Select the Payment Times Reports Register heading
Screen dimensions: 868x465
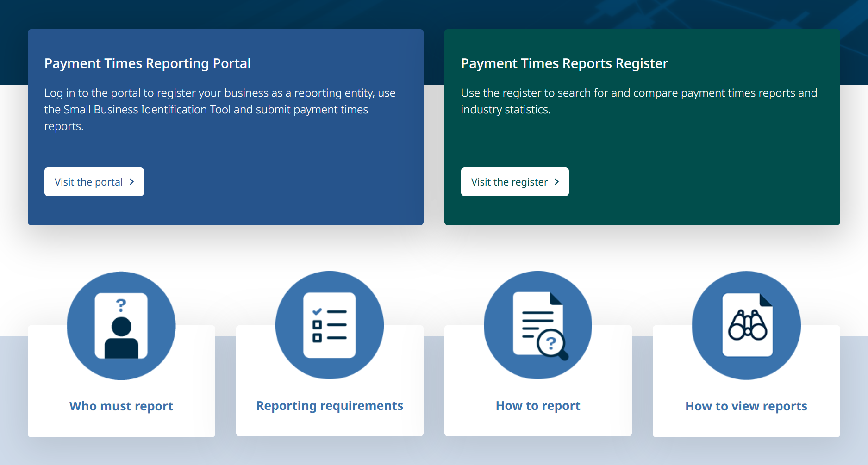[564, 63]
